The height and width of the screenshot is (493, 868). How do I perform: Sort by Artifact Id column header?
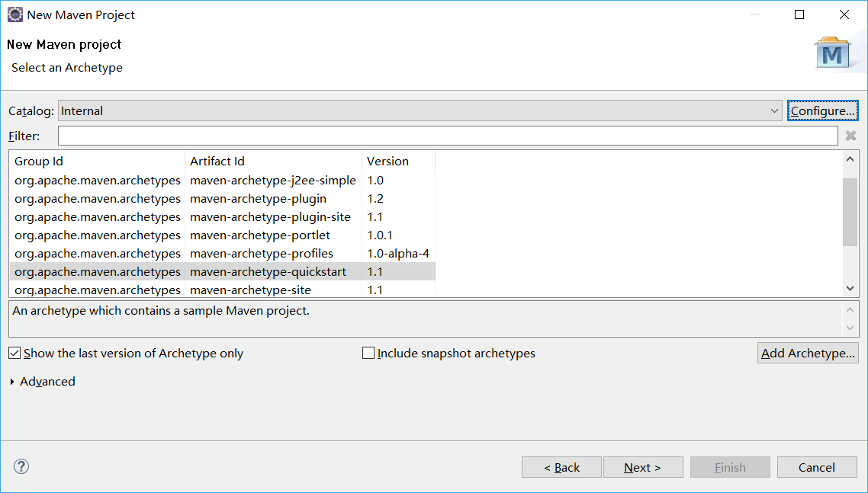[x=273, y=161]
